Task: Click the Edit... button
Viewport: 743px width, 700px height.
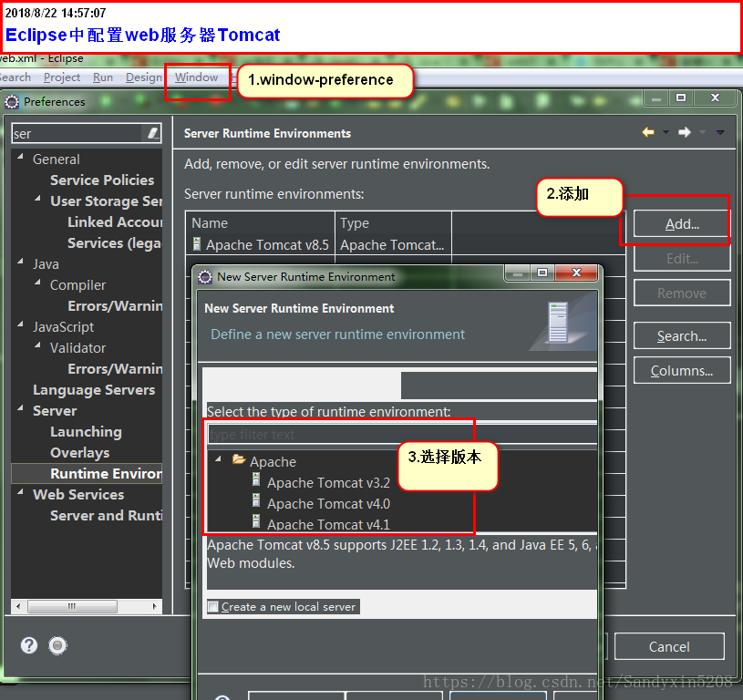Action: click(x=682, y=259)
